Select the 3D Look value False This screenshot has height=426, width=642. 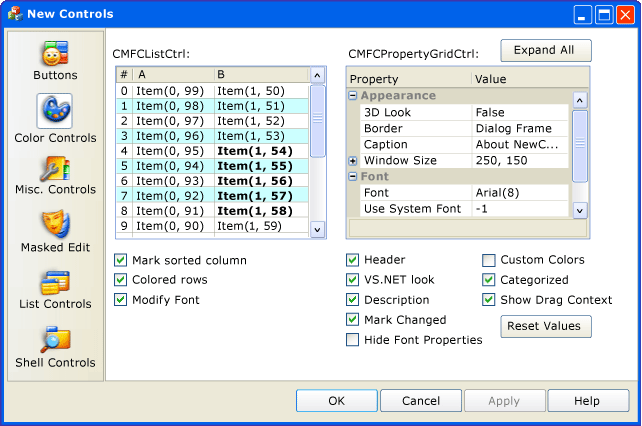[x=520, y=112]
